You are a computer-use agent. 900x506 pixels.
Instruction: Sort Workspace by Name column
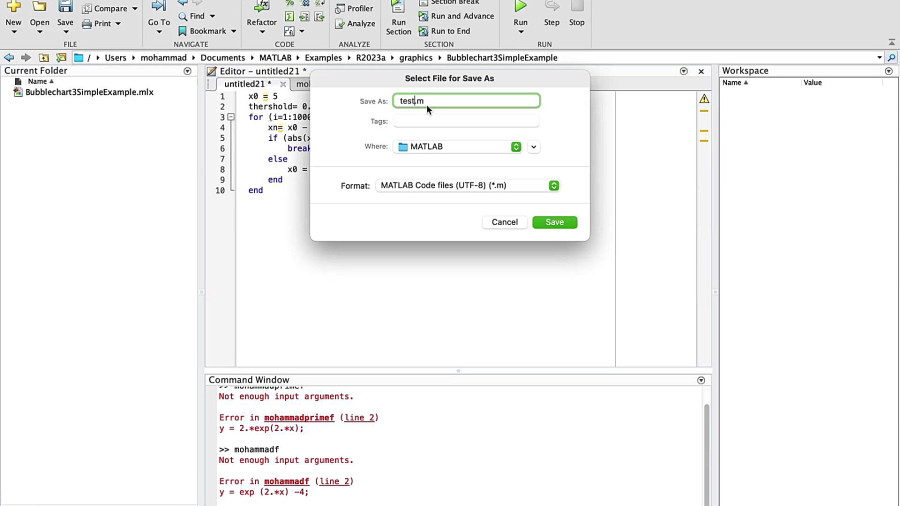735,83
